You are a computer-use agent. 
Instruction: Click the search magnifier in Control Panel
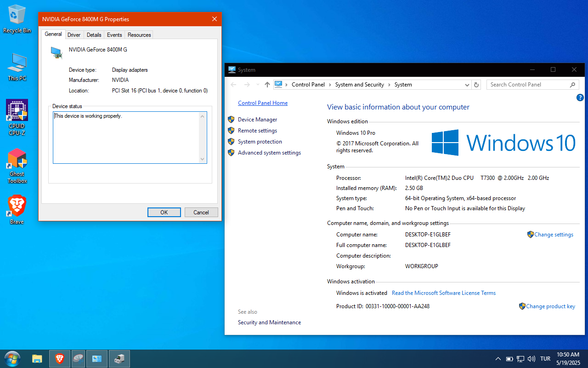point(572,85)
